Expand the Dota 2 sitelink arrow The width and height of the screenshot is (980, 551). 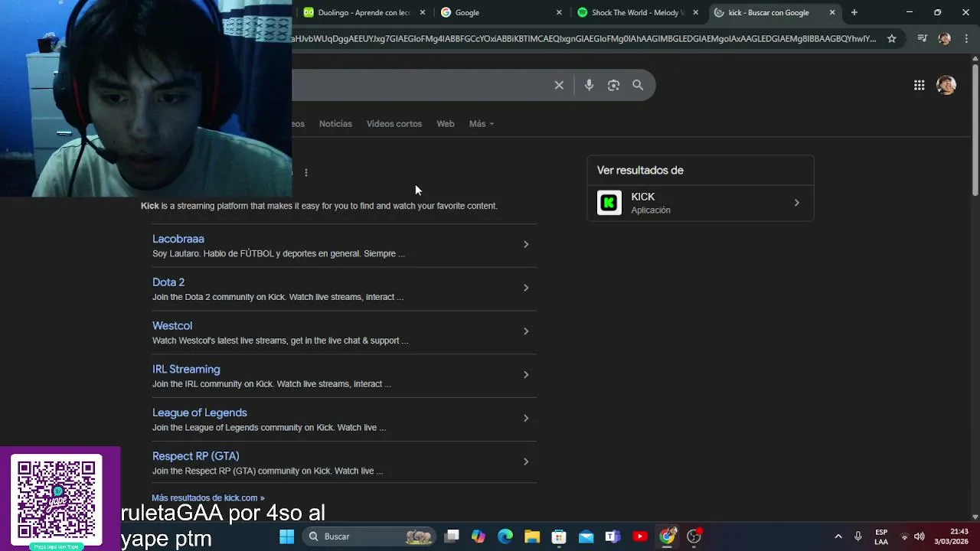pyautogui.click(x=526, y=288)
